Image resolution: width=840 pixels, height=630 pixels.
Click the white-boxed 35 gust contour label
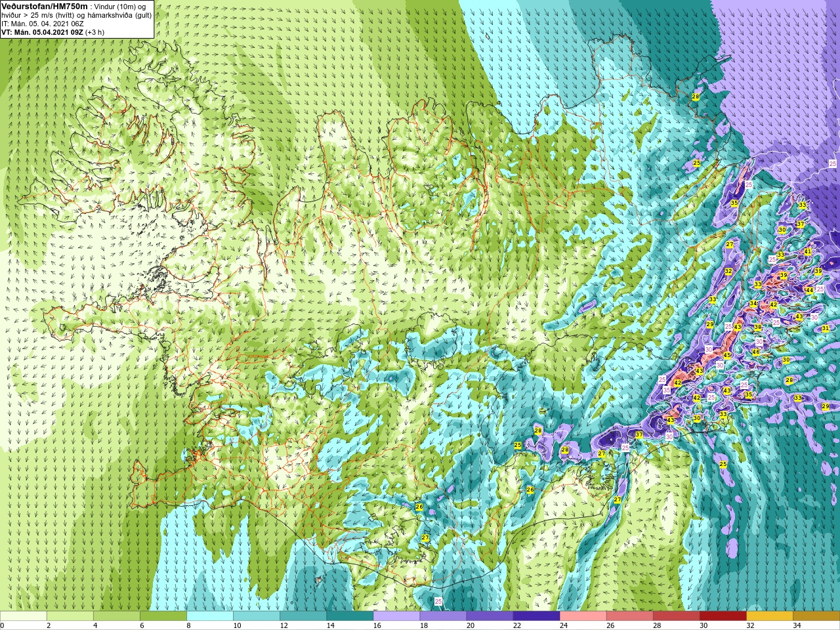coord(667,390)
